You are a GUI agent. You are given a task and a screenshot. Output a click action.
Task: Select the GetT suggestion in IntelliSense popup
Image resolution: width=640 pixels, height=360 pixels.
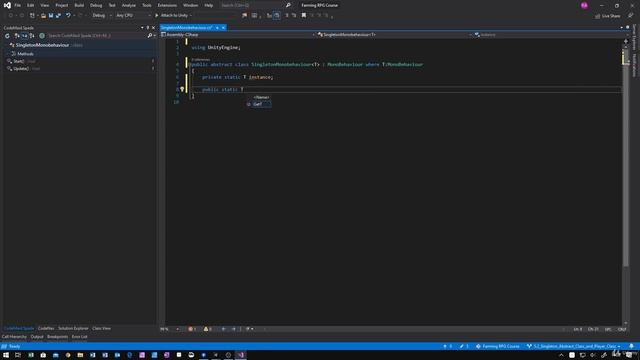[x=259, y=104]
